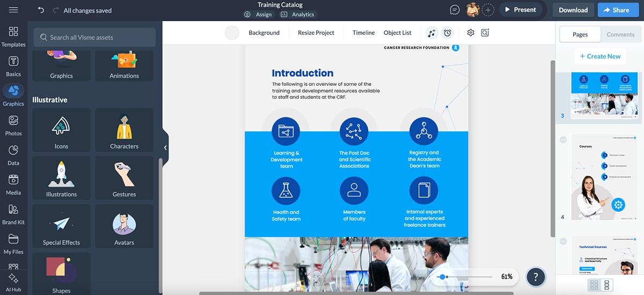Select the Registry and Academic Dean's icon
Image resolution: width=644 pixels, height=295 pixels.
[x=424, y=131]
